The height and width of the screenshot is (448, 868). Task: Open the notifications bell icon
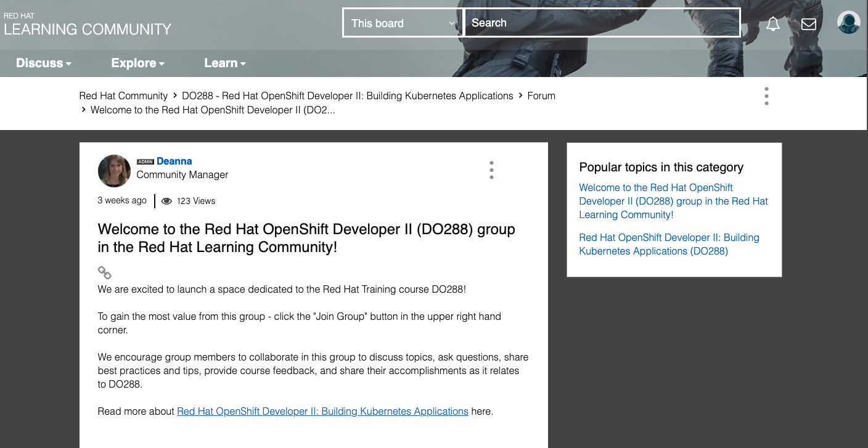click(772, 23)
